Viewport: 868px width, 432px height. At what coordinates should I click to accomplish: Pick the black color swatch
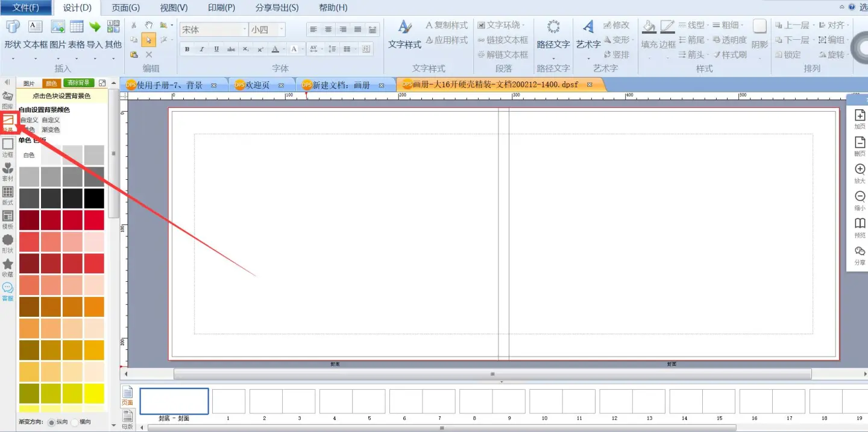pyautogui.click(x=94, y=198)
